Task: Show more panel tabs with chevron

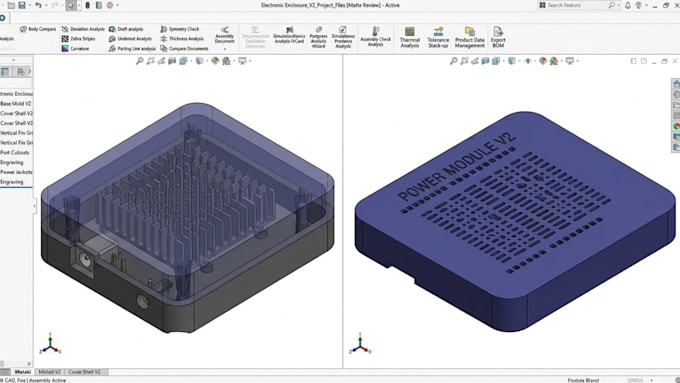Action: pos(30,71)
